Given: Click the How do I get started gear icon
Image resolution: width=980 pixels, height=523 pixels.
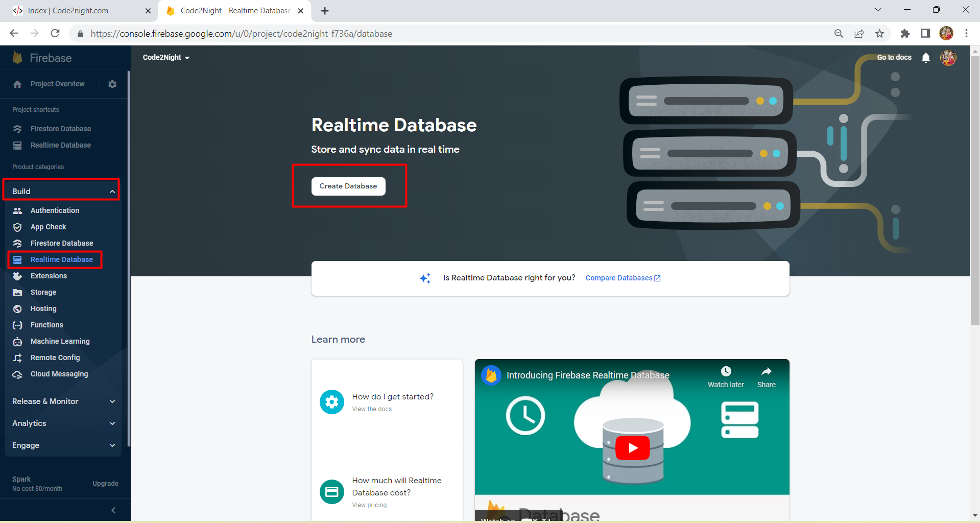Looking at the screenshot, I should (x=332, y=402).
